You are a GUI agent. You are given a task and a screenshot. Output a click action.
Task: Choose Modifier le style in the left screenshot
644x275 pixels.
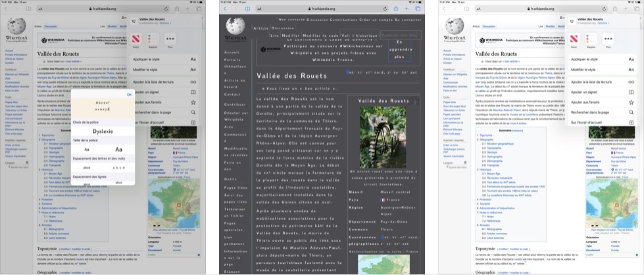[x=164, y=70]
